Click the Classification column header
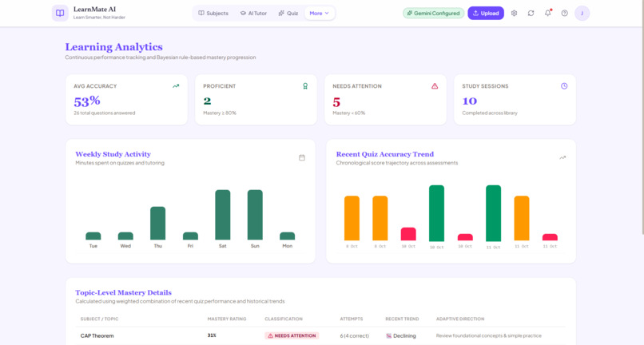The width and height of the screenshot is (644, 345). click(x=284, y=319)
